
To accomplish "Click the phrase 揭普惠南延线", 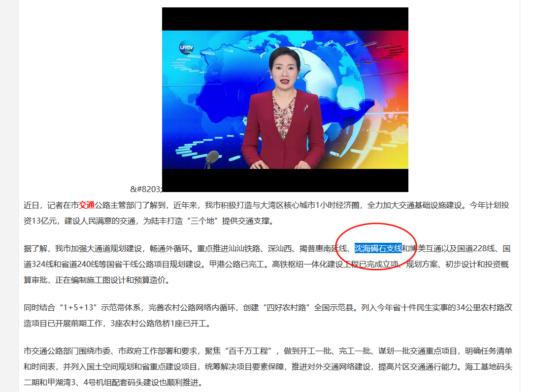I will [323, 248].
